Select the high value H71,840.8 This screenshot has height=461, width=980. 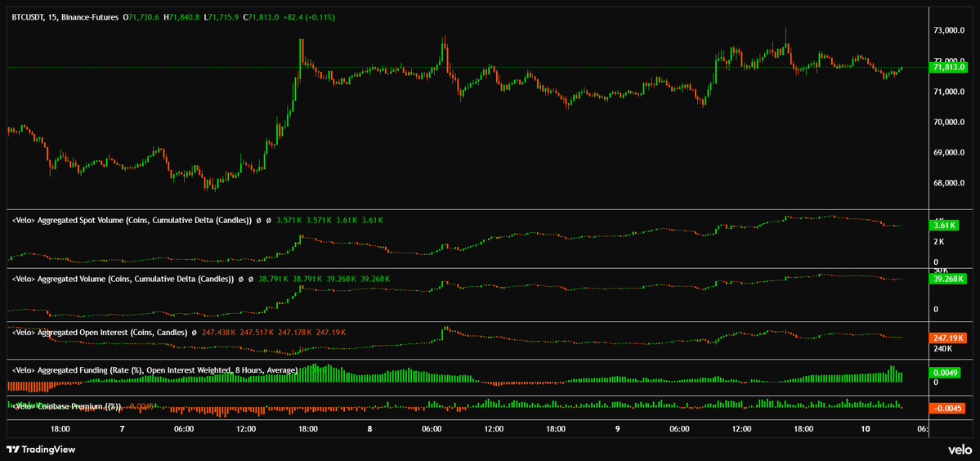click(182, 18)
